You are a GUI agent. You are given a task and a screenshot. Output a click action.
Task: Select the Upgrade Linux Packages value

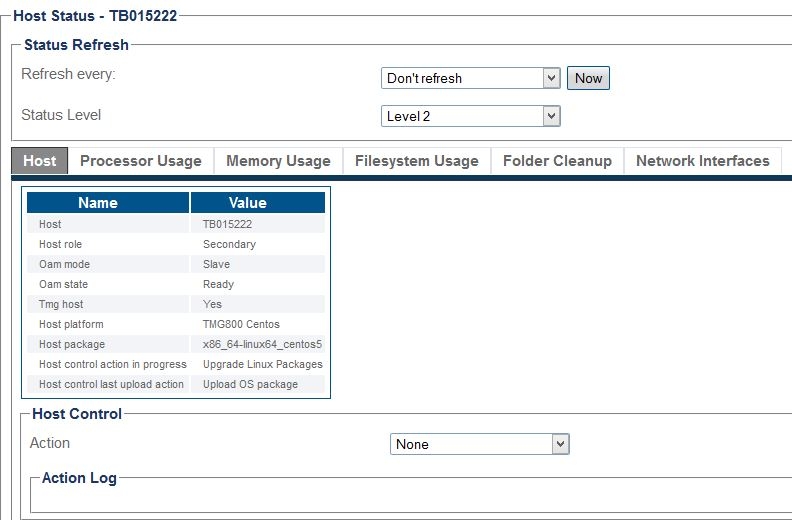pos(262,365)
